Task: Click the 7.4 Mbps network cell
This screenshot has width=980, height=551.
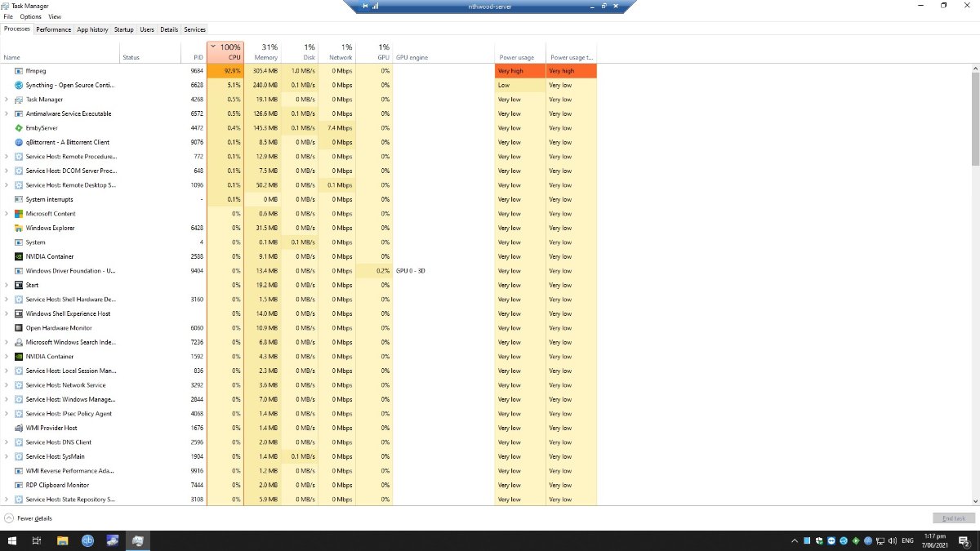Action: click(x=337, y=128)
